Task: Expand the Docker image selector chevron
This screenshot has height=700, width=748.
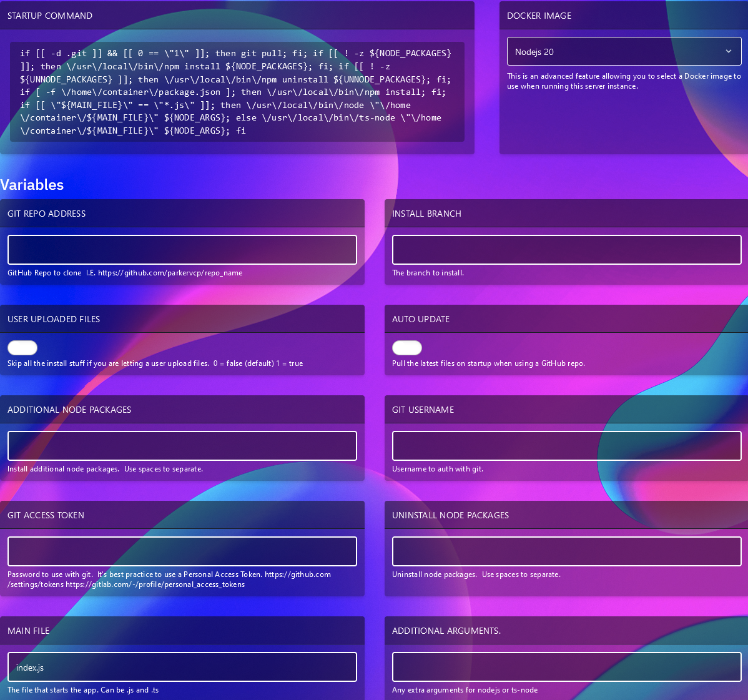Action: [728, 51]
